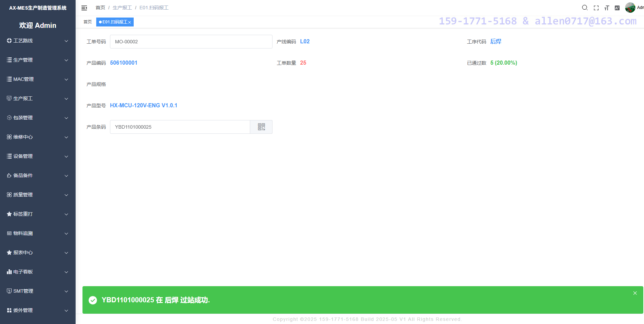Click the product code 506100001
The width and height of the screenshot is (644, 324).
[124, 63]
